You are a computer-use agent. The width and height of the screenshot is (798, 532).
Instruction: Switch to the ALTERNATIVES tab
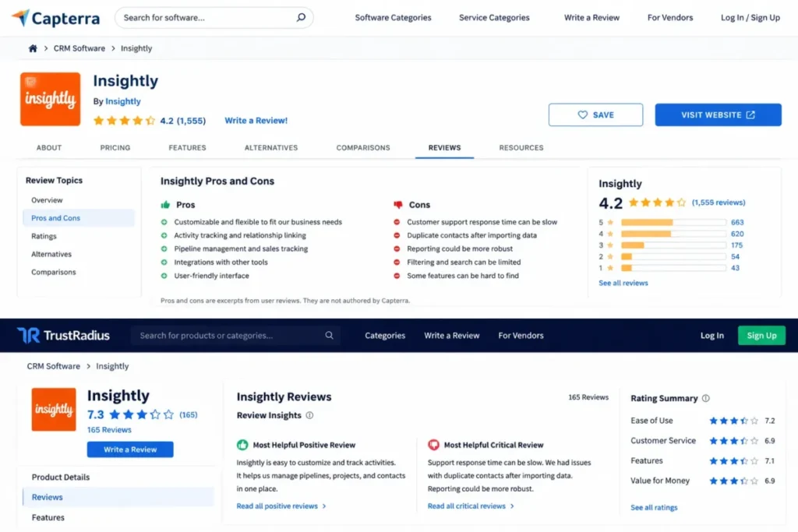tap(271, 148)
